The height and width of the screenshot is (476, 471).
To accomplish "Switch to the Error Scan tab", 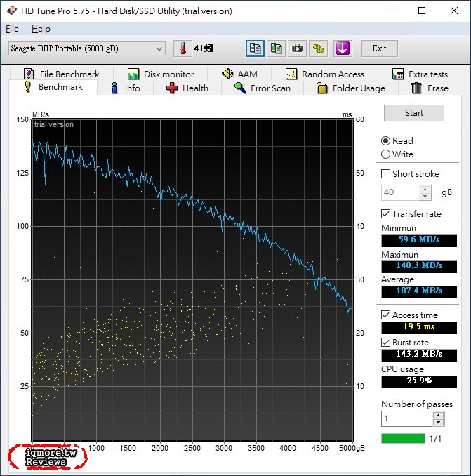I will pos(262,88).
